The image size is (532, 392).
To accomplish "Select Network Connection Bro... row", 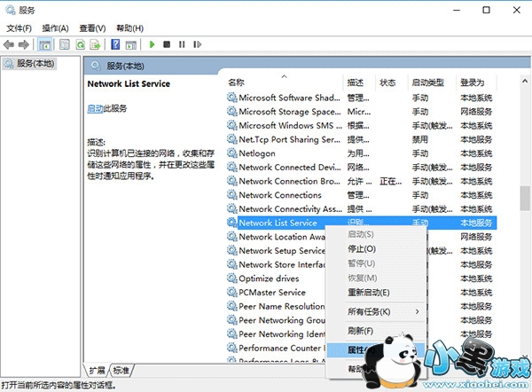I will (362, 181).
